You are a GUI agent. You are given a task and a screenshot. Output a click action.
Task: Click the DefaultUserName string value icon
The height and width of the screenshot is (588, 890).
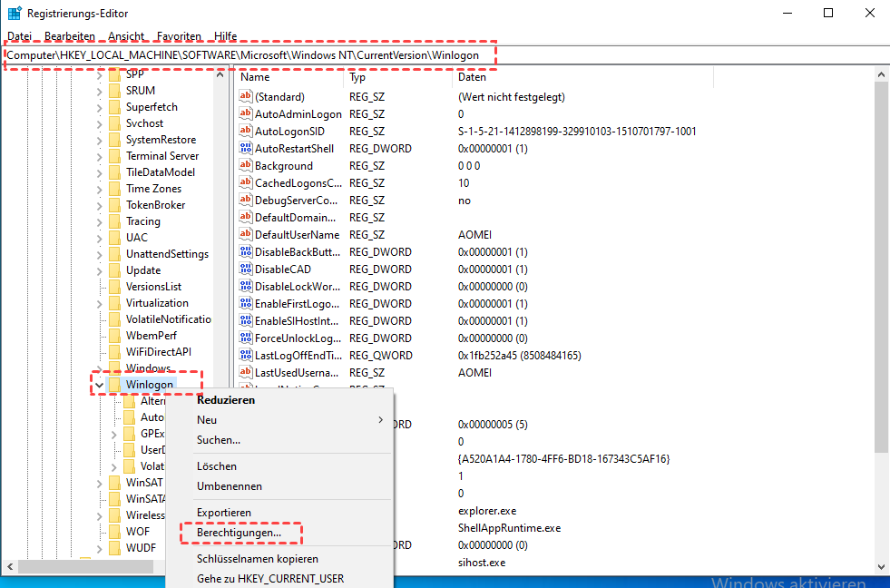(245, 235)
